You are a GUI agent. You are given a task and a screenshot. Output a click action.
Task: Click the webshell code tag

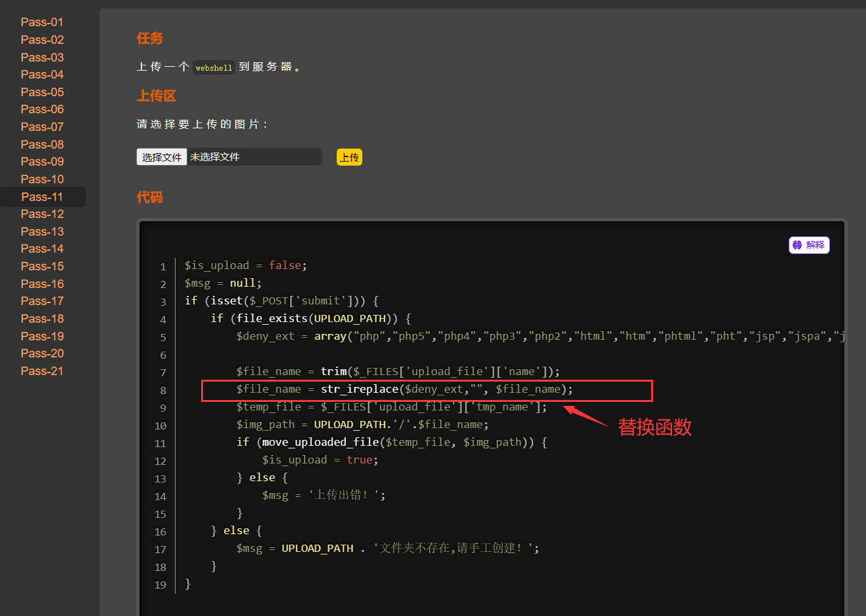(214, 67)
